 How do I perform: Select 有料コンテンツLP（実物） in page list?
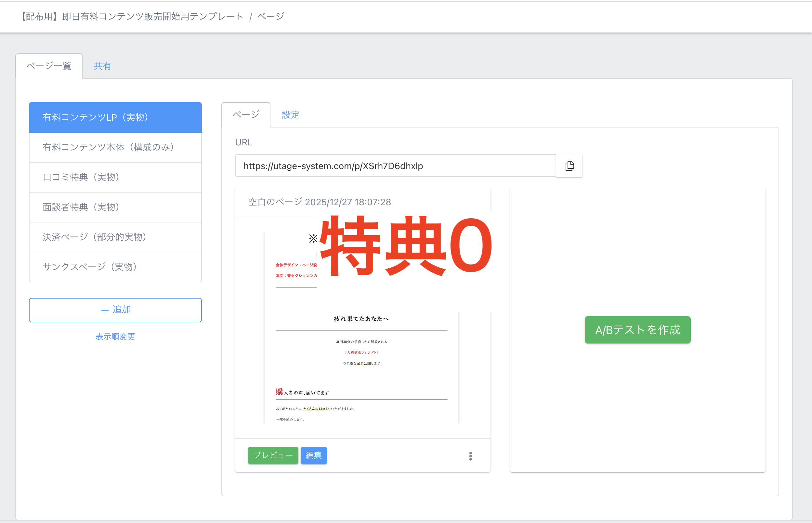115,117
